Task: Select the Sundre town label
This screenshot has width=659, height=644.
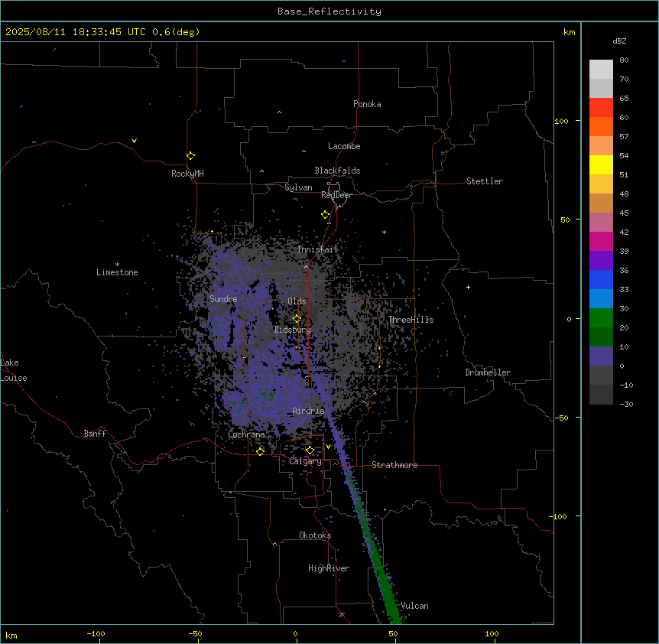Action: pyautogui.click(x=223, y=299)
